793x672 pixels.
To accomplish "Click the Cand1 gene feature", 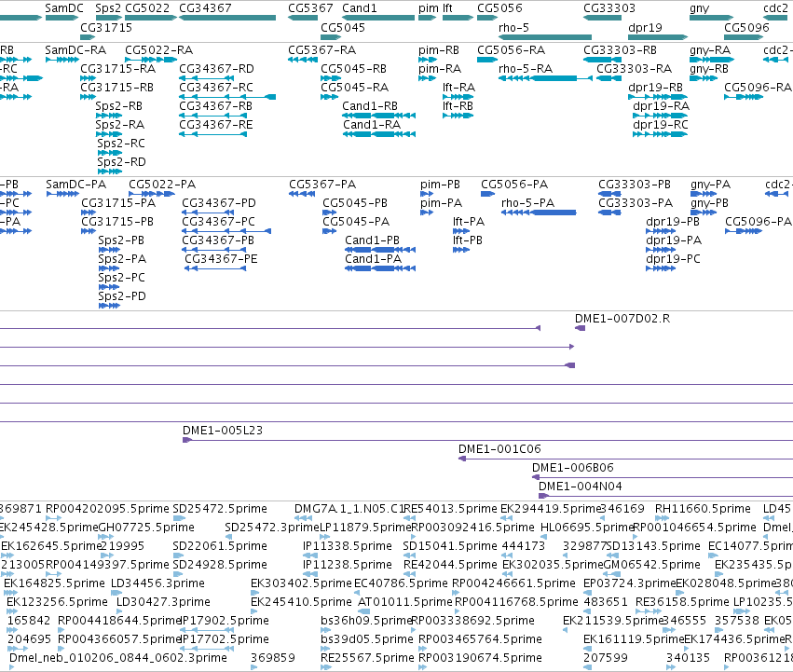I will [x=378, y=18].
